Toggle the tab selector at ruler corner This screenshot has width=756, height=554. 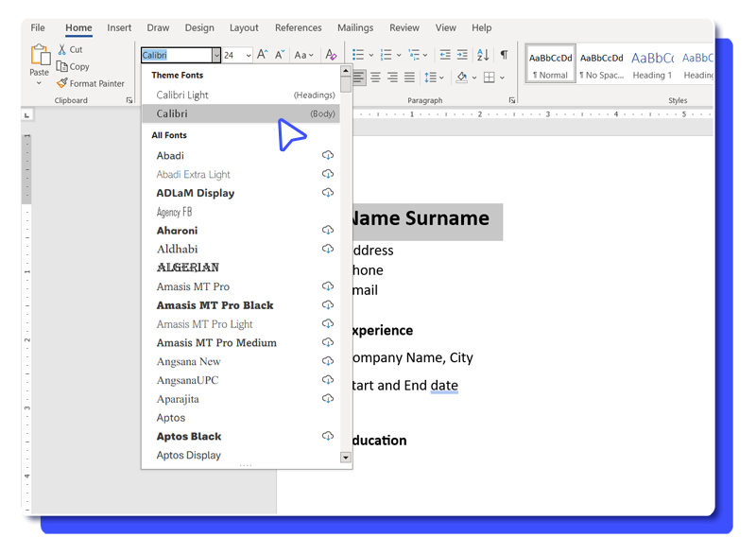[27, 115]
